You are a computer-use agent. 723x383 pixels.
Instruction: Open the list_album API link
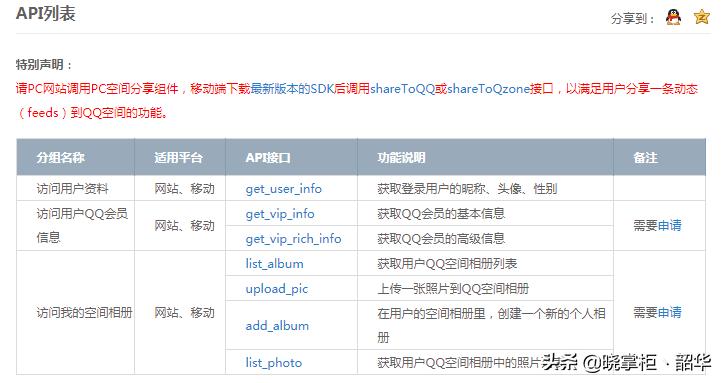coord(274,264)
